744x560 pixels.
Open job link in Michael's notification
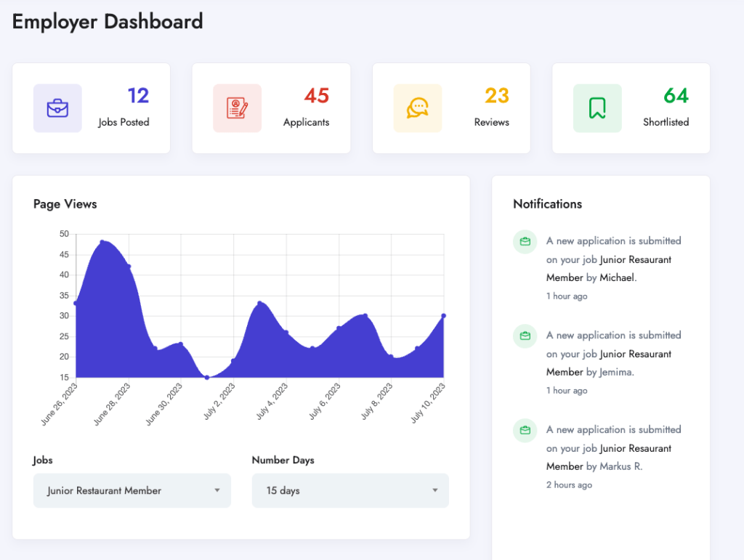click(635, 260)
